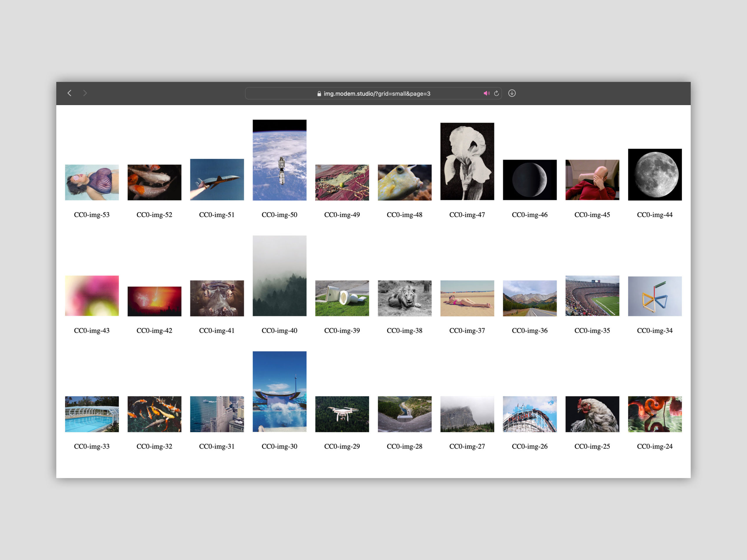Open the space station thumbnail CC0-img-50

(280, 160)
